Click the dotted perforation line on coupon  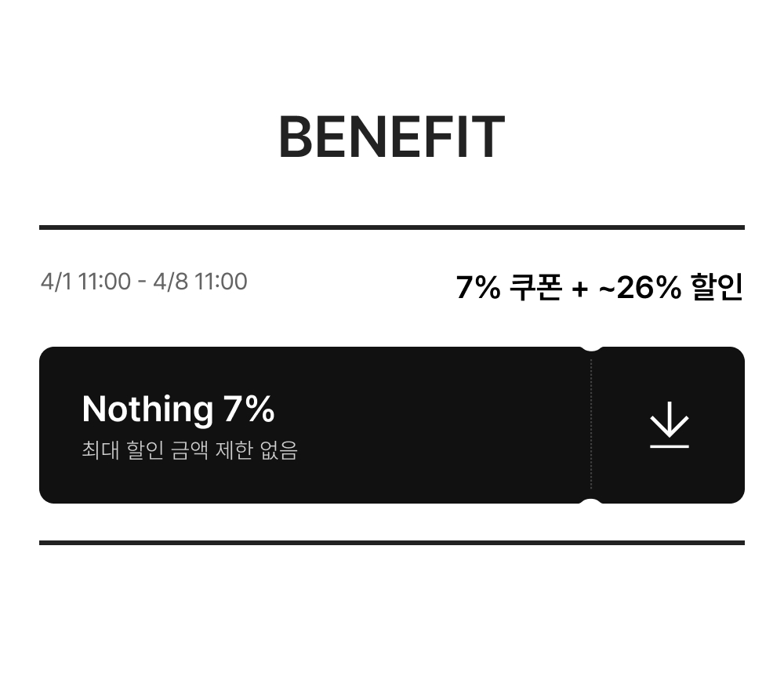[x=591, y=424]
